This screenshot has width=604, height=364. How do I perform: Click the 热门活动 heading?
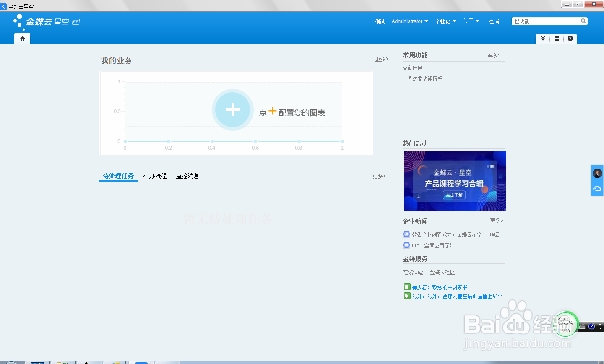(415, 143)
